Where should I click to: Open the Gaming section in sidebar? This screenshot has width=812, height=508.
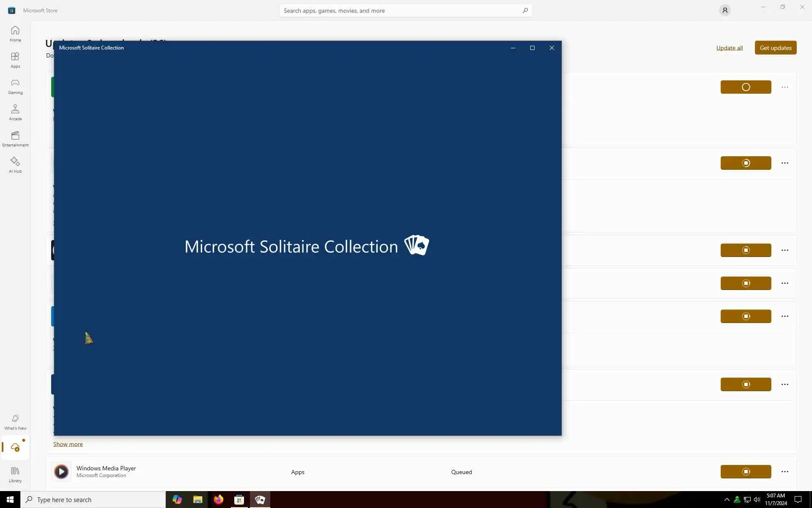15,86
